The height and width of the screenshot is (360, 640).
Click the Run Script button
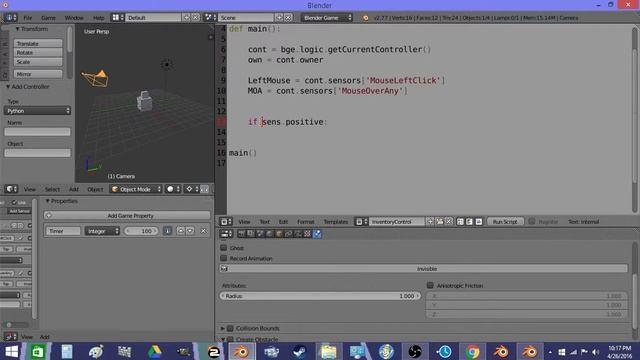click(505, 222)
